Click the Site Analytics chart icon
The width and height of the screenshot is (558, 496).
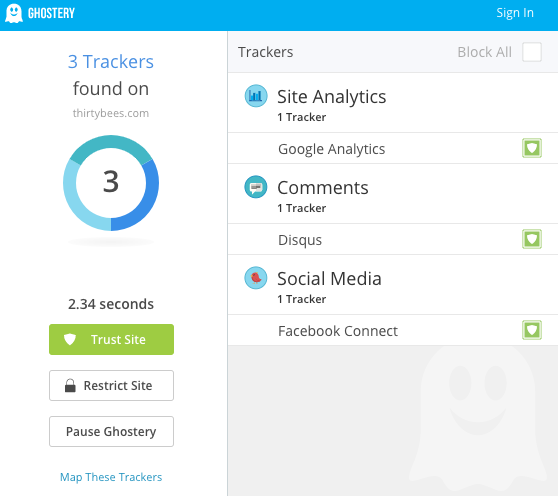(x=256, y=96)
